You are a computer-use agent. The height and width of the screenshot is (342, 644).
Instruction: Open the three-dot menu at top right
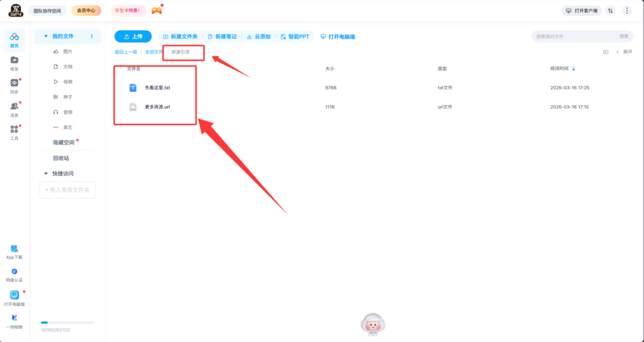[626, 11]
